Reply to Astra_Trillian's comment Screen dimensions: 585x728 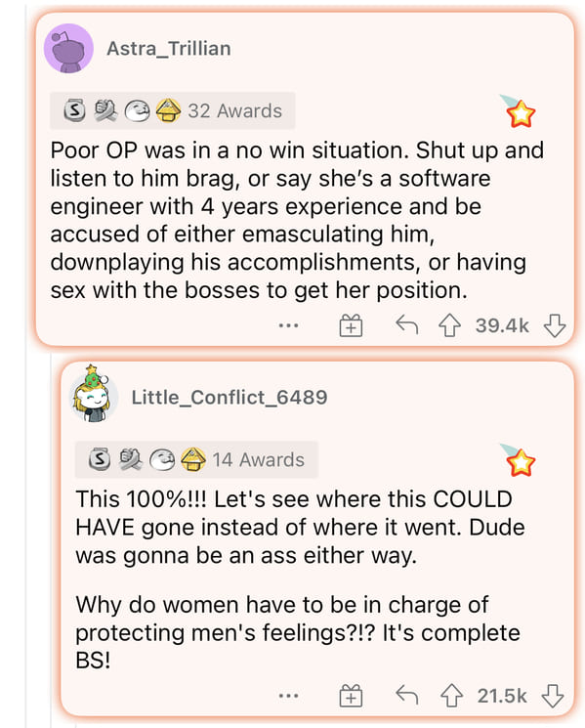(x=407, y=324)
